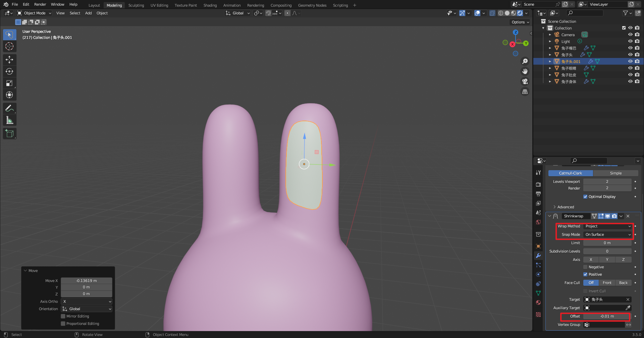
Task: Enable Proportional Editing checkbox
Action: pyautogui.click(x=63, y=324)
